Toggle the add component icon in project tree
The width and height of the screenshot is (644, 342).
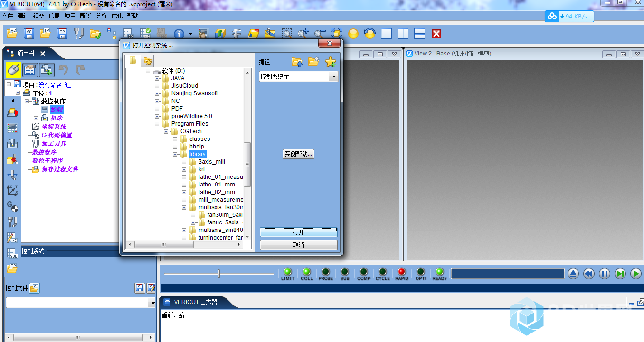coord(46,70)
